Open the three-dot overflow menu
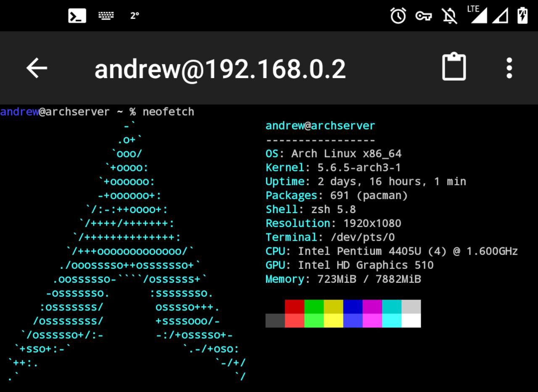This screenshot has width=538, height=392. tap(509, 68)
